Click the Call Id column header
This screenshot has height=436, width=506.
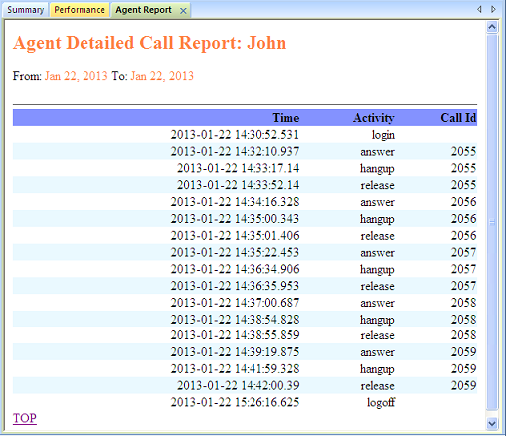(458, 118)
